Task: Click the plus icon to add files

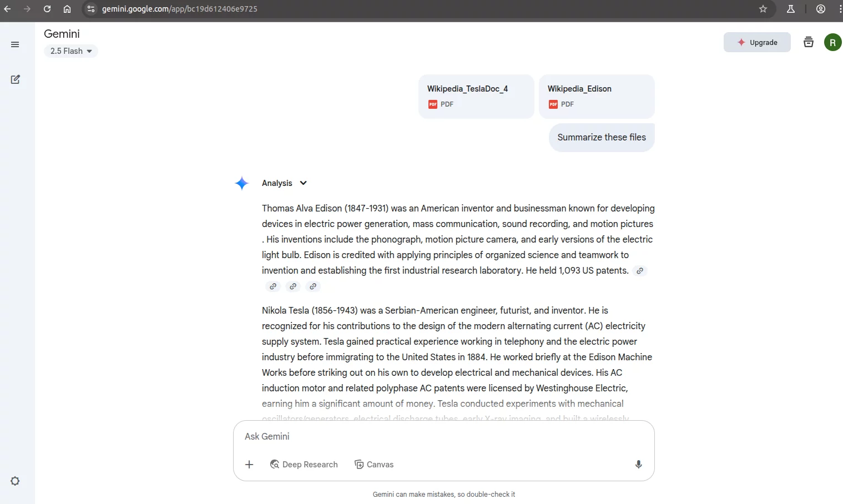Action: (x=249, y=465)
